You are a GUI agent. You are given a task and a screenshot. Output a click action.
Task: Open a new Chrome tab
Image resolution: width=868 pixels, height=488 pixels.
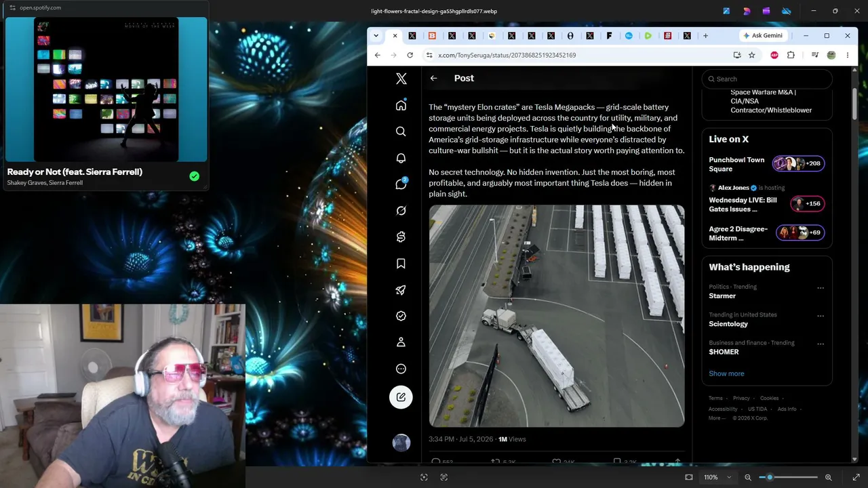pyautogui.click(x=705, y=35)
